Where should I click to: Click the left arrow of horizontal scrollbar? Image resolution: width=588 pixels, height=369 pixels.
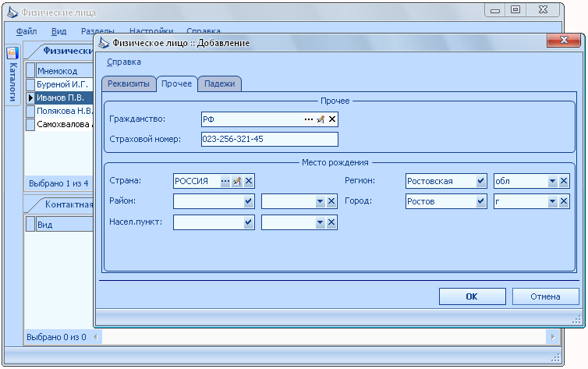click(95, 337)
